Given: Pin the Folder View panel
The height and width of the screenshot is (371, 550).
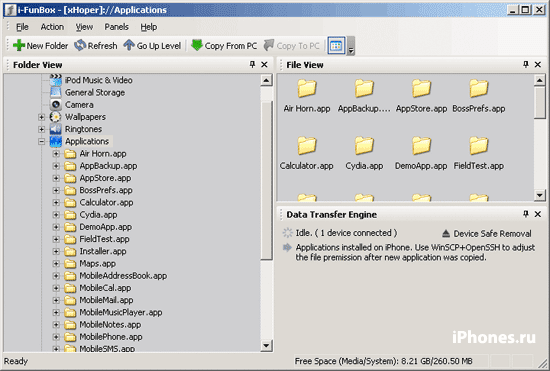Looking at the screenshot, I should pos(252,65).
